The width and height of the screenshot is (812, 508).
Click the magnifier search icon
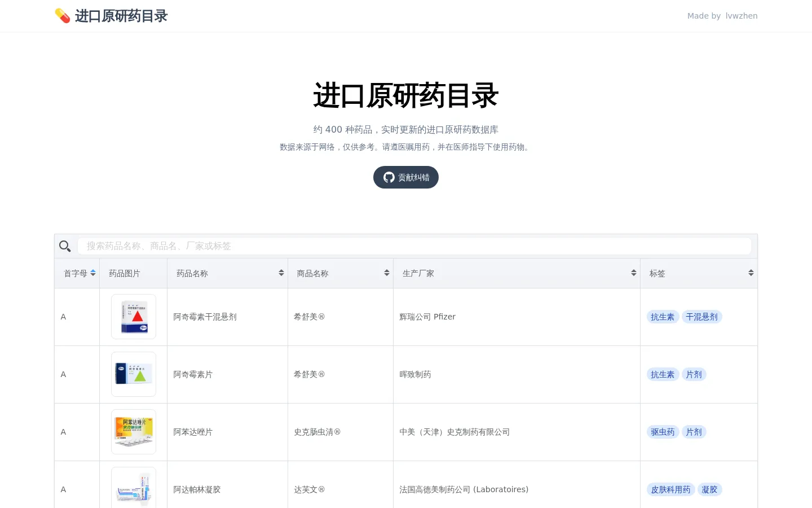pos(65,246)
